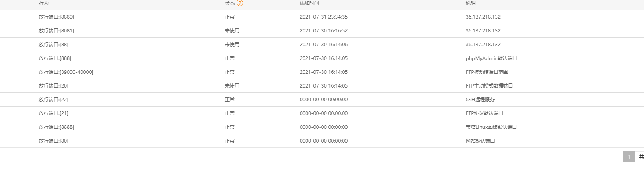Click FTP主动模式数据端口 description

(x=489, y=86)
